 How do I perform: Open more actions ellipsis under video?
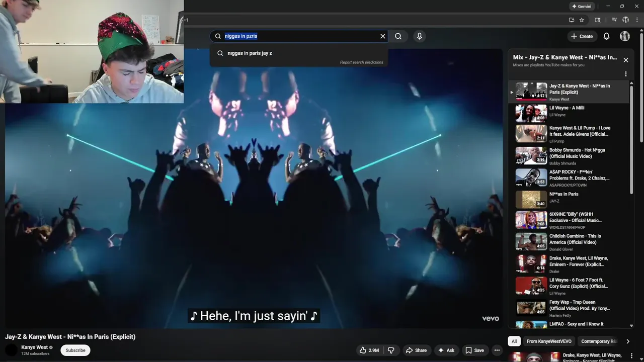[x=497, y=350]
